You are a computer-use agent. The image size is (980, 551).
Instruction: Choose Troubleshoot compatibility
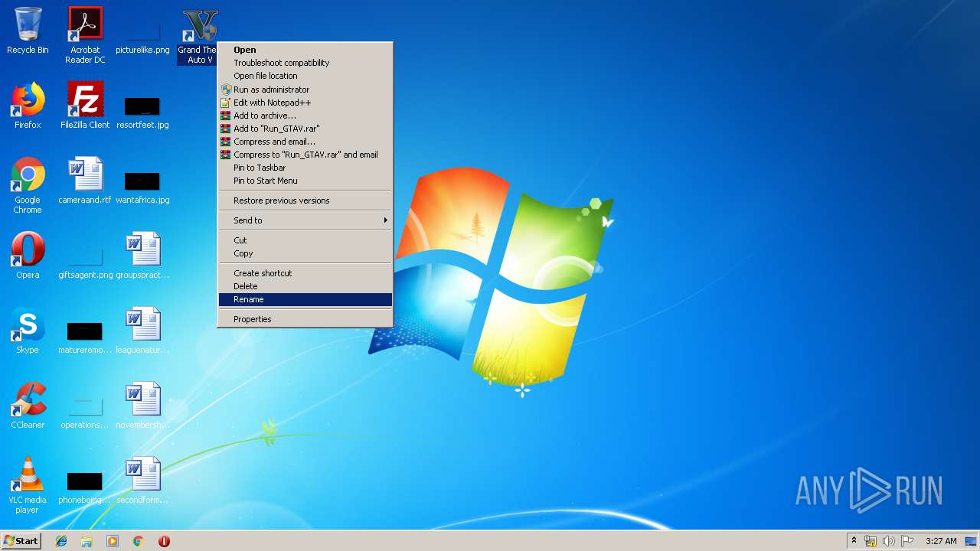[x=305, y=63]
